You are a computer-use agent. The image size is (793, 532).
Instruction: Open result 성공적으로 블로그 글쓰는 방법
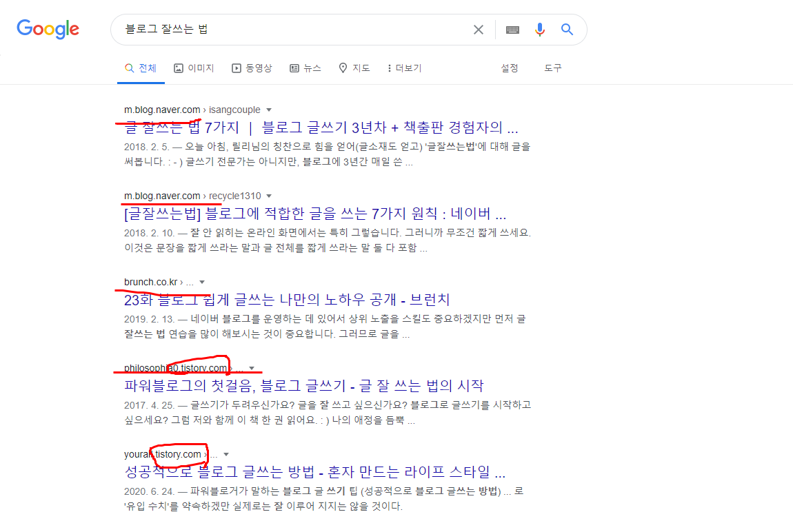[x=314, y=472]
